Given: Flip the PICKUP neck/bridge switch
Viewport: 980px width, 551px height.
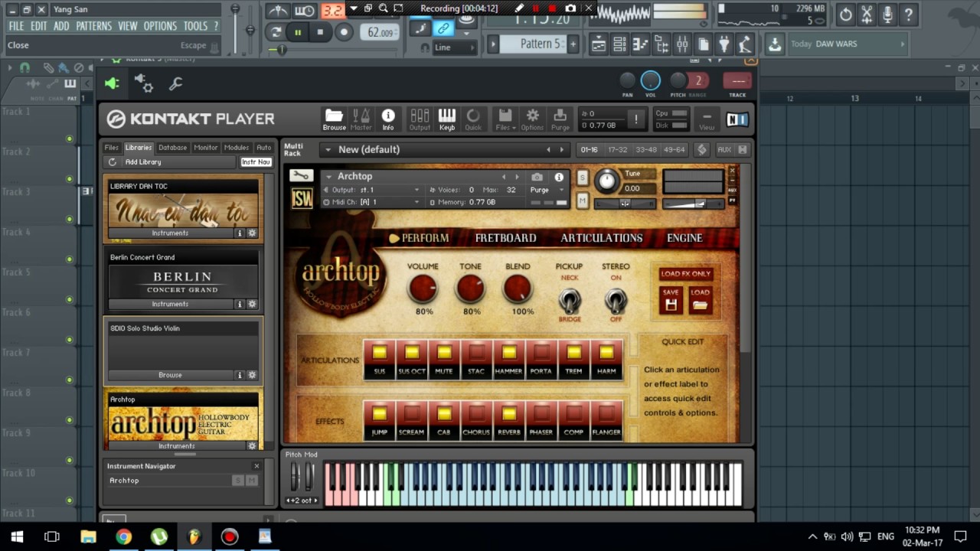Looking at the screenshot, I should (569, 299).
